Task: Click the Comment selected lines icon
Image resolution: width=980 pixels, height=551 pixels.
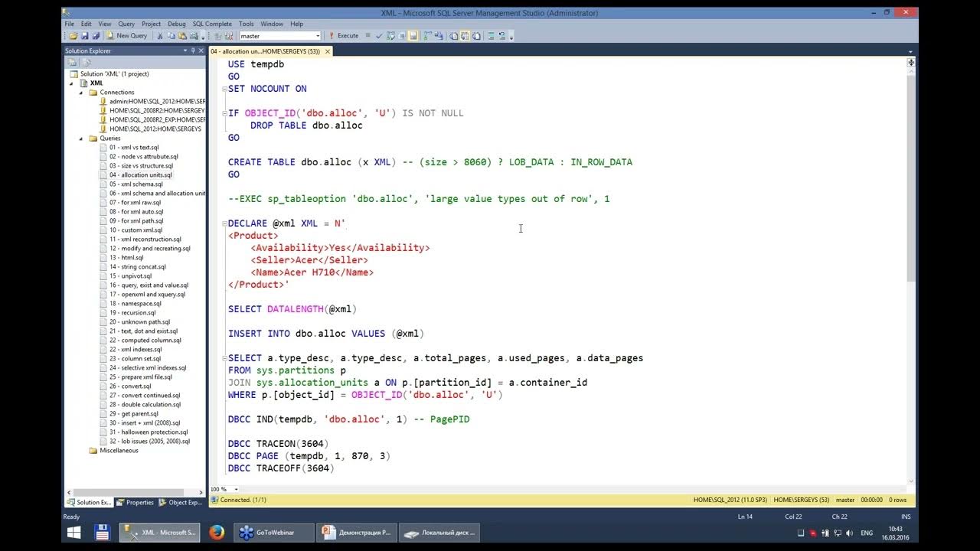Action: tap(491, 36)
